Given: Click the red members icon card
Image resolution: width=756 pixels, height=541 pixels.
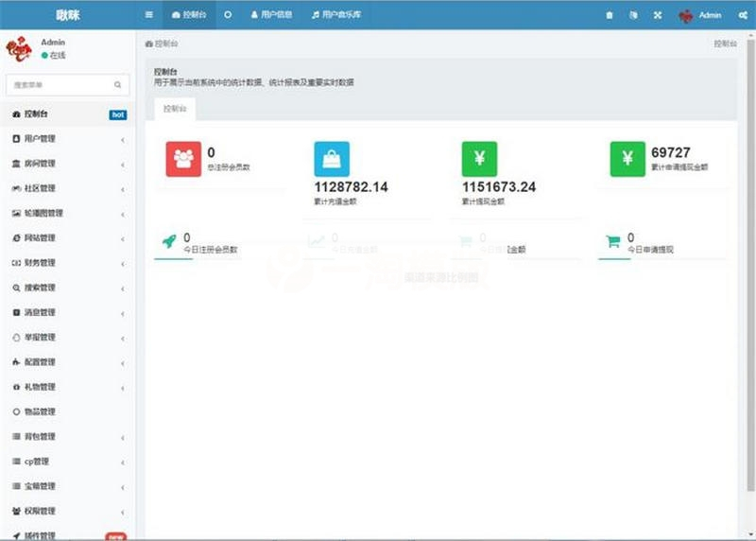Looking at the screenshot, I should (x=183, y=159).
